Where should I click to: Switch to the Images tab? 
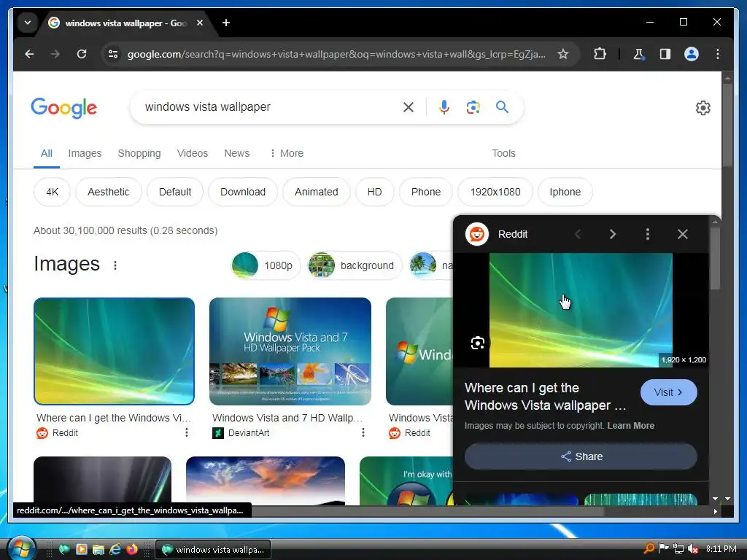(85, 153)
